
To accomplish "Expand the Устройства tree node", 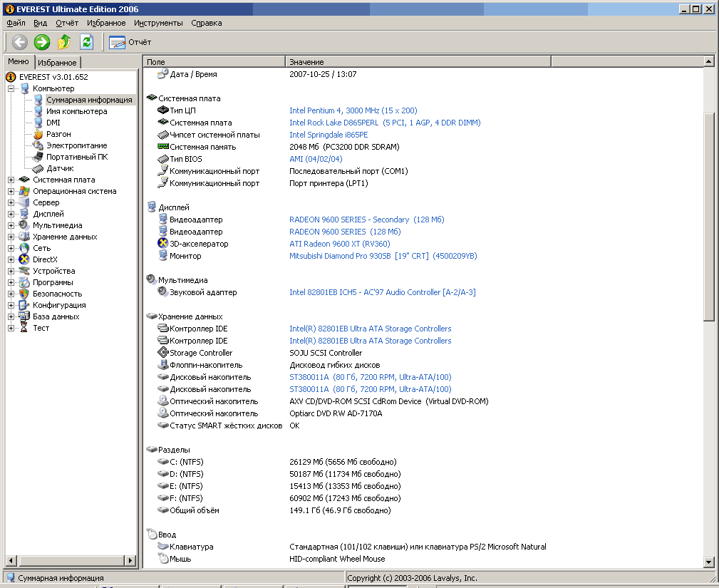I will click(11, 271).
